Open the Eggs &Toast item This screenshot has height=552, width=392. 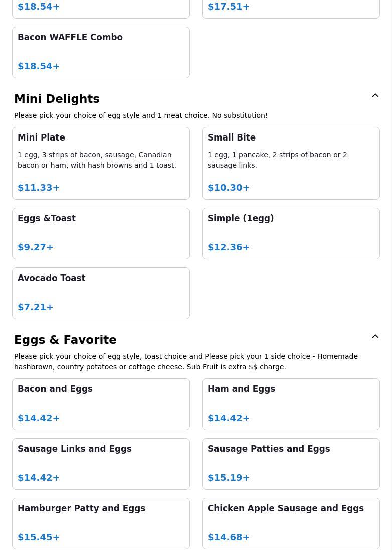(101, 233)
